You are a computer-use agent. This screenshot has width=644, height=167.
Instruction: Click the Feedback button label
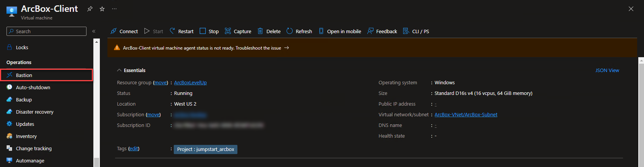tap(387, 31)
